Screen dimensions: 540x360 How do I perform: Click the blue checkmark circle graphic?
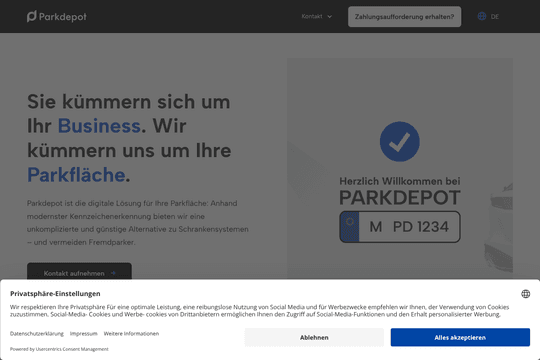(x=399, y=141)
